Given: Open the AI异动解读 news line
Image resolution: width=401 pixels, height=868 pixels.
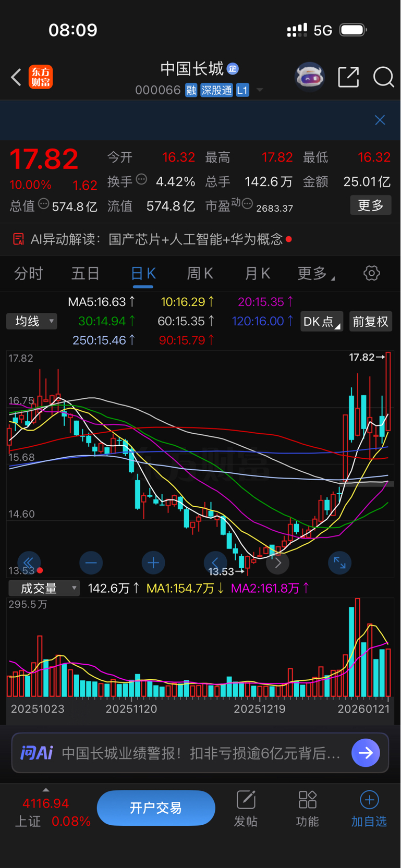Looking at the screenshot, I should pos(200,239).
